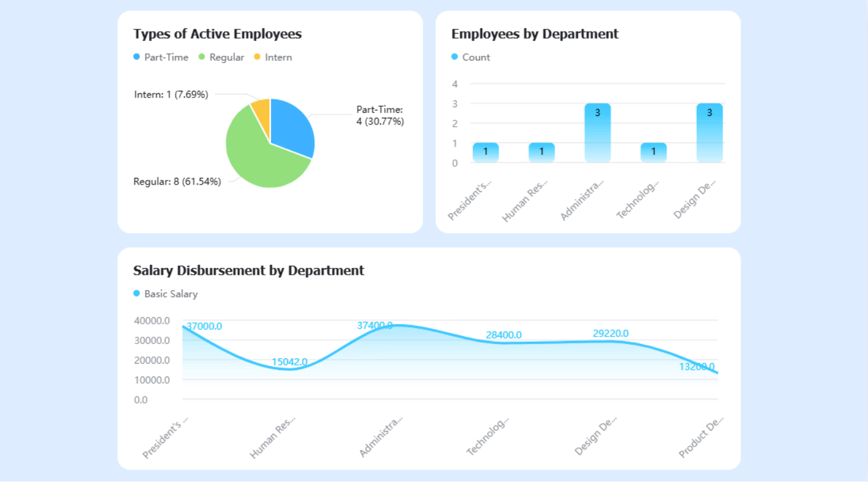Click the "Salary Disbursement by Department" title
Screen dimensions: 868x482
click(249, 270)
